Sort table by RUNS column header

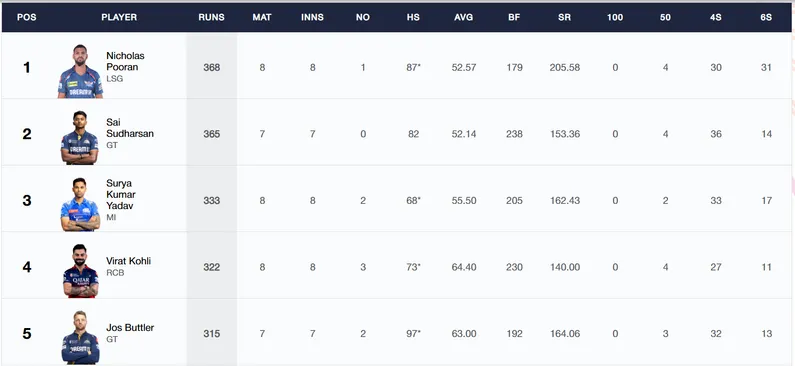[211, 17]
